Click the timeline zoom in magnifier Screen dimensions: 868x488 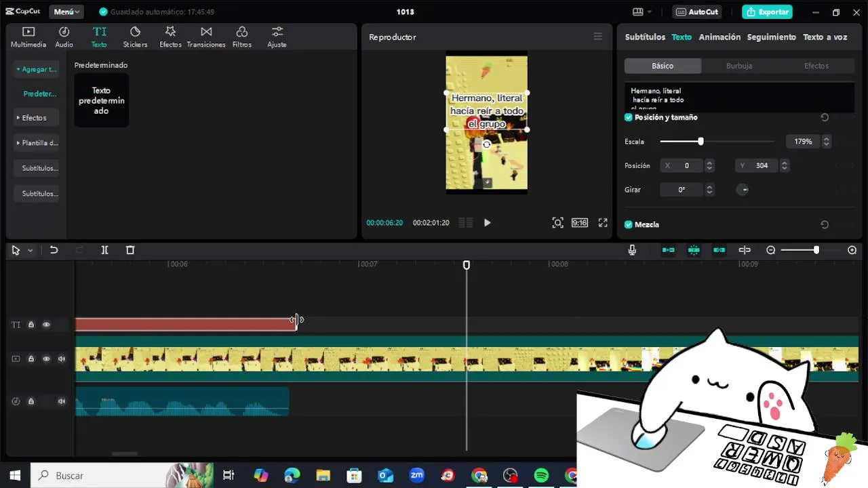coord(852,250)
